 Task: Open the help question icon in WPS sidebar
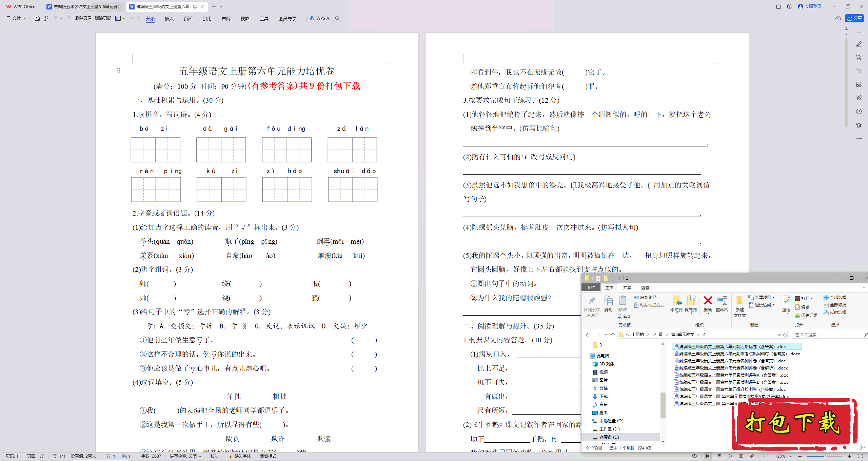(x=859, y=112)
